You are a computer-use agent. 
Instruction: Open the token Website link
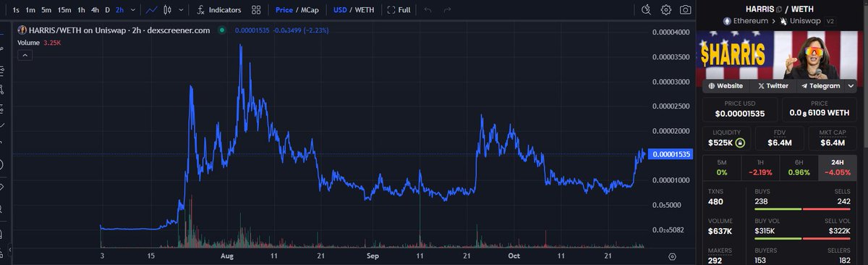(x=726, y=85)
